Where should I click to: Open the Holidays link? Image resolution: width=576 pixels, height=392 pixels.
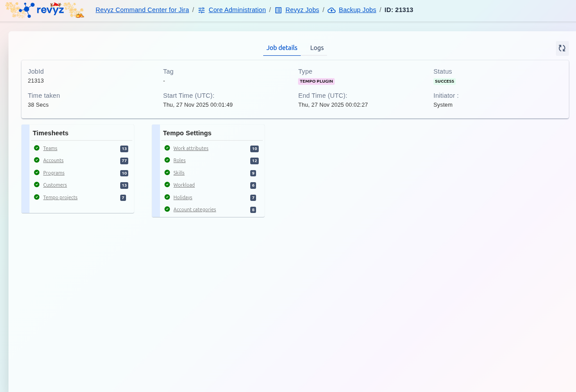coord(183,197)
